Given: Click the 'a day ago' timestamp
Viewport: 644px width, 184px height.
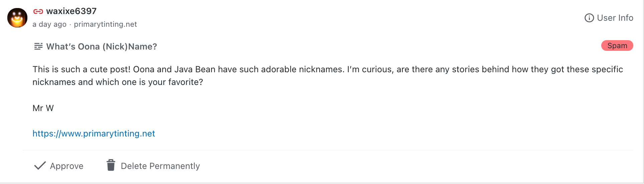Looking at the screenshot, I should point(49,24).
